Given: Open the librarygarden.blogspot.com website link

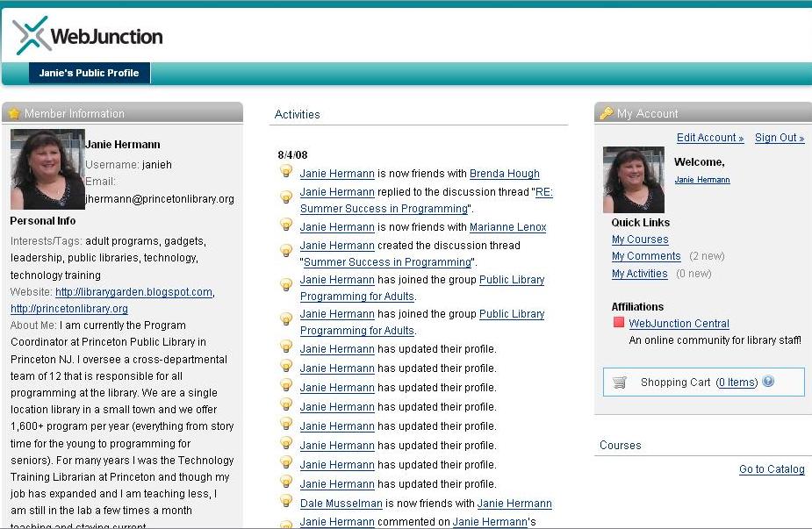Looking at the screenshot, I should click(133, 292).
